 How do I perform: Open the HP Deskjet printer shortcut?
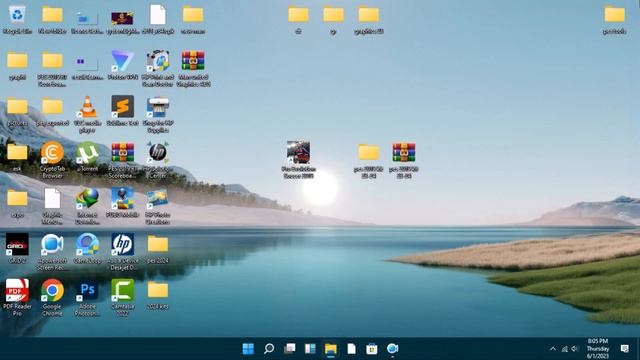(x=122, y=244)
